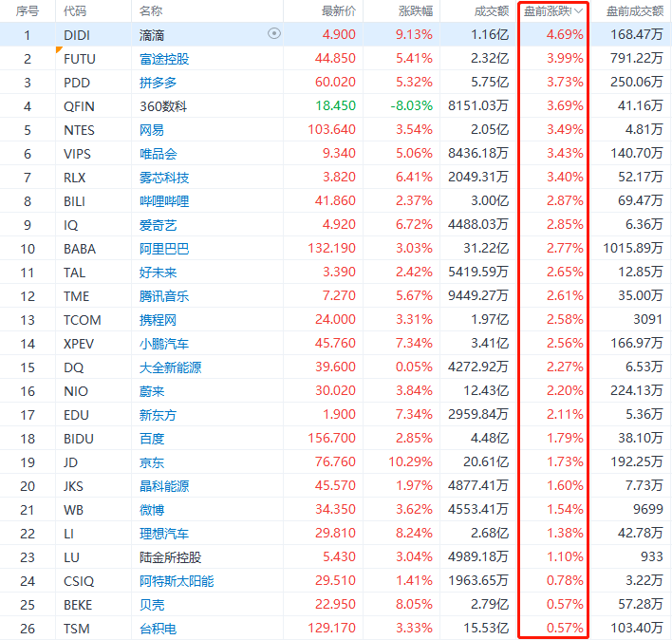Viewport: 672px width, 640px height.
Task: Click the 京东 stock name
Action: pos(151,461)
